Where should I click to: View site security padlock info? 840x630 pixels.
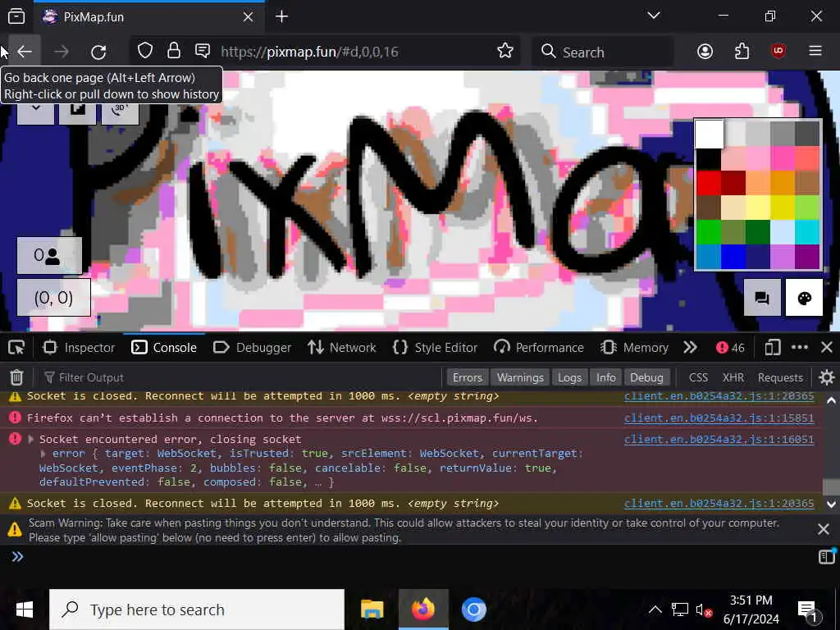pyautogui.click(x=174, y=51)
